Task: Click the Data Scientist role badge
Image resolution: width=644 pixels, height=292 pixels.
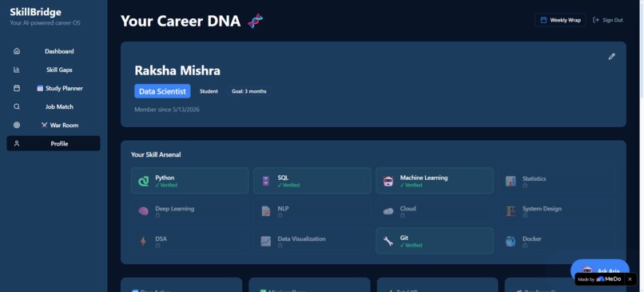Action: 162,91
